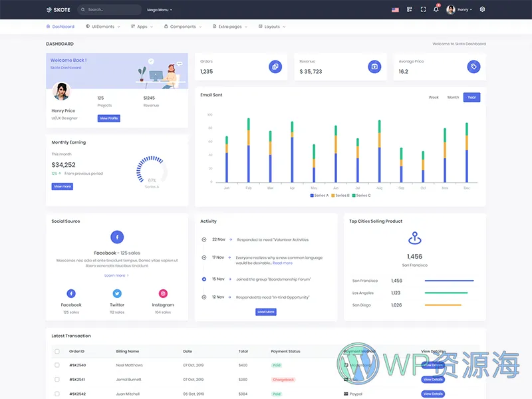Click the Twitter icon in Social Source
This screenshot has height=399, width=532.
tap(117, 293)
